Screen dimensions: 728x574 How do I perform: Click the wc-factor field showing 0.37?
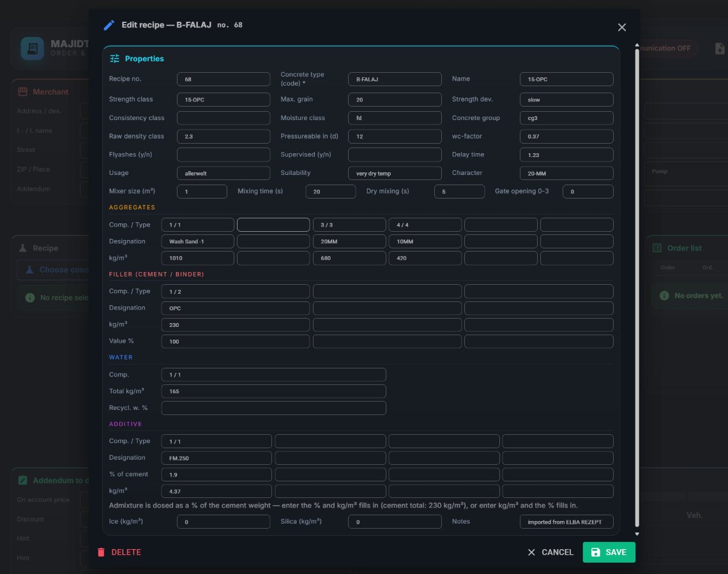566,137
